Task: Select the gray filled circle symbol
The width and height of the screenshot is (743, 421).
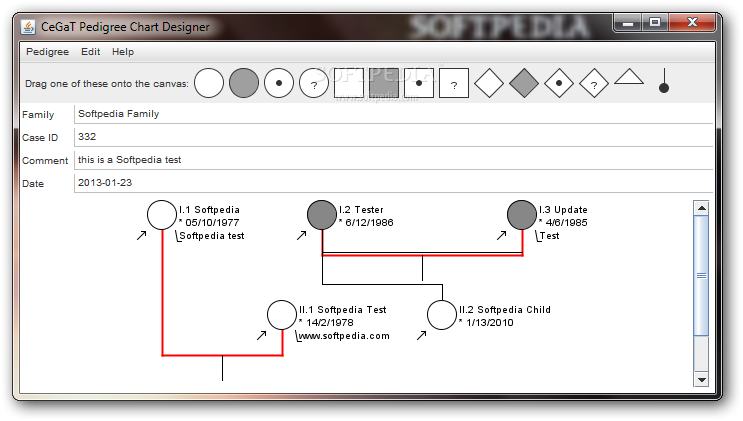Action: click(x=244, y=83)
